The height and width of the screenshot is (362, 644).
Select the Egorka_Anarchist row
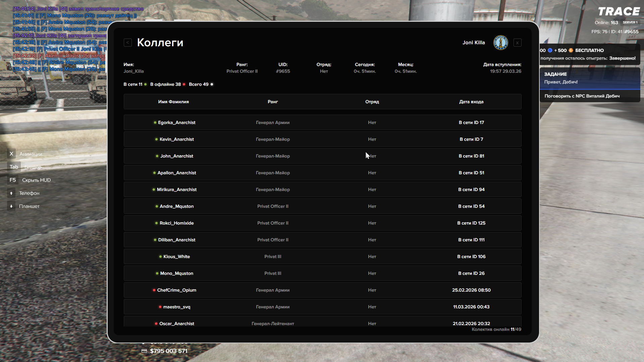tap(176, 123)
